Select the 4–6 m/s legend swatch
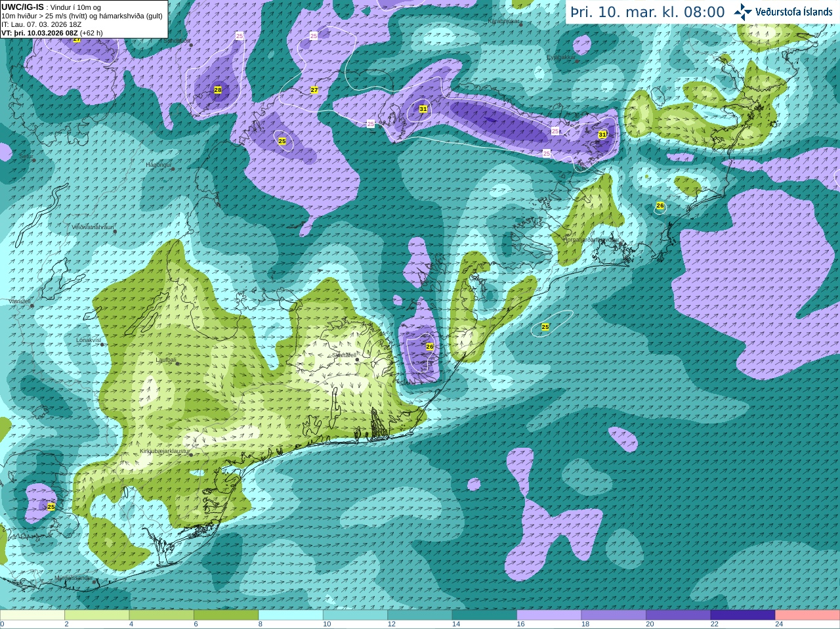 161,615
